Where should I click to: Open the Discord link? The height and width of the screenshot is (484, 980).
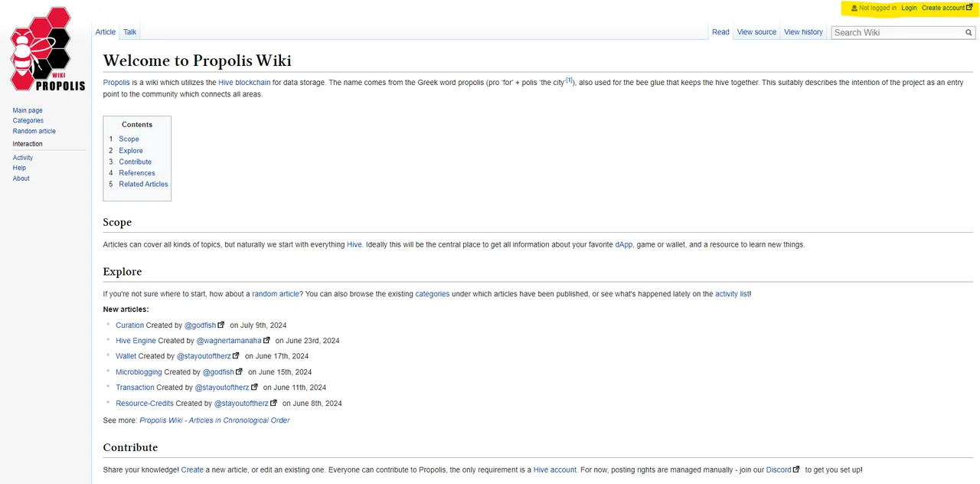coord(779,470)
